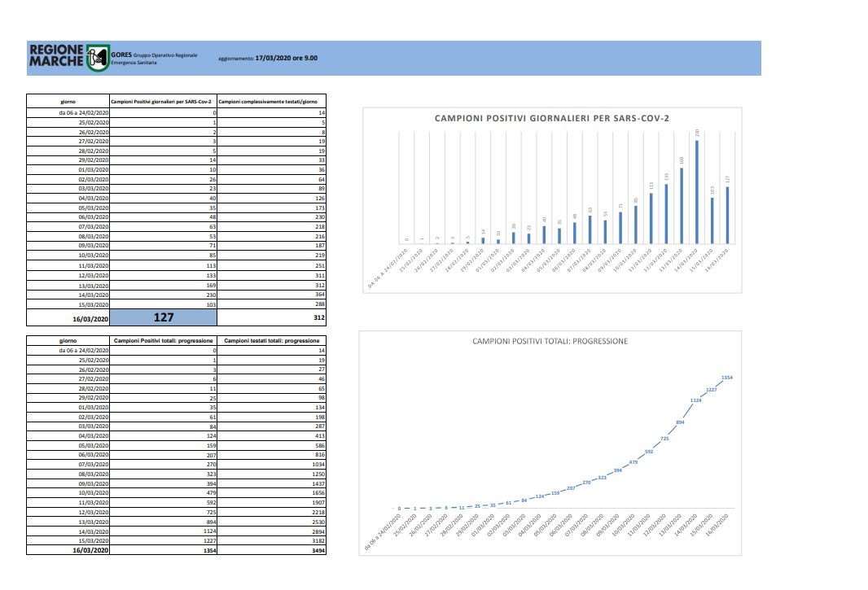The height and width of the screenshot is (590, 868).
Task: Click progression table cell 3182
Action: tap(271, 540)
